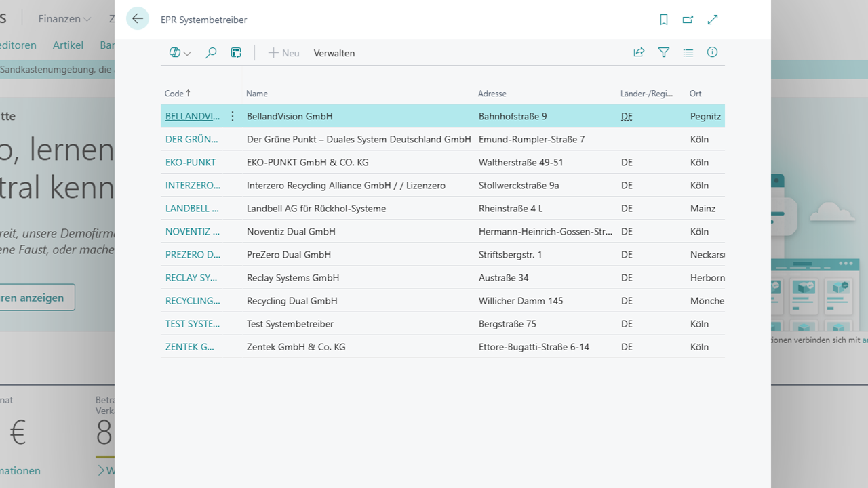Switch the list layout view

688,52
